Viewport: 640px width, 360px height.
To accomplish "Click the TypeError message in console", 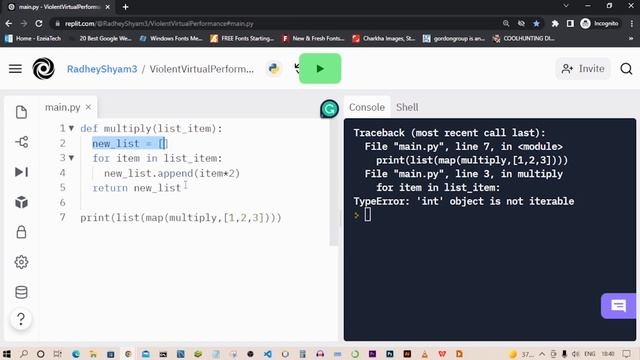I will (x=464, y=201).
